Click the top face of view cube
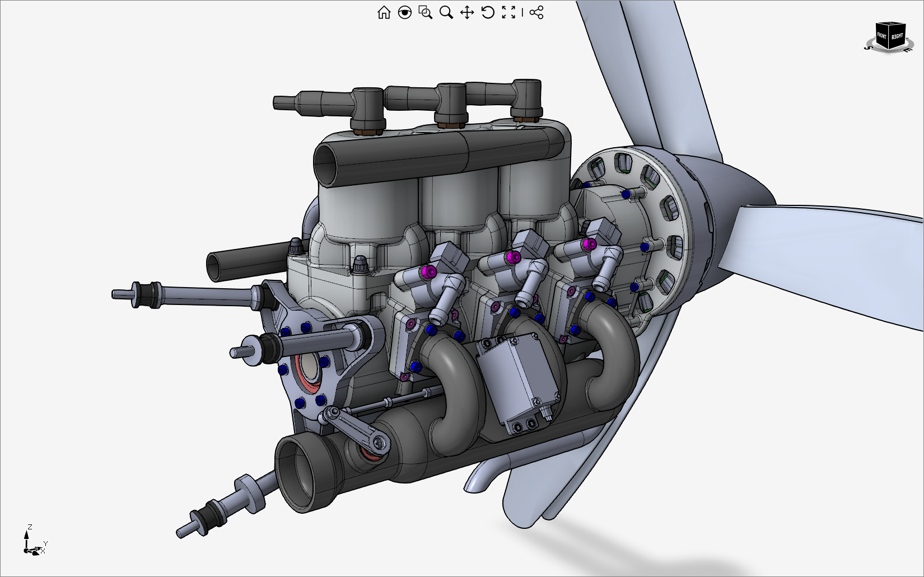Screen dimensions: 924x577 click(890, 24)
